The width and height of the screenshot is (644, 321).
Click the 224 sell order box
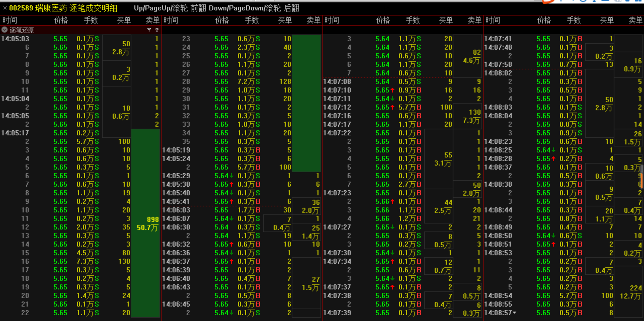tap(631, 292)
